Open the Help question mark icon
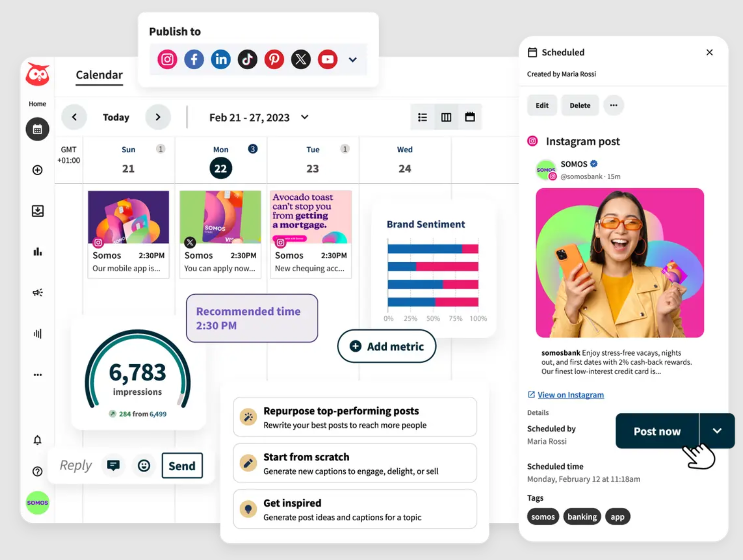Screen dimensions: 743x560 pos(37,471)
